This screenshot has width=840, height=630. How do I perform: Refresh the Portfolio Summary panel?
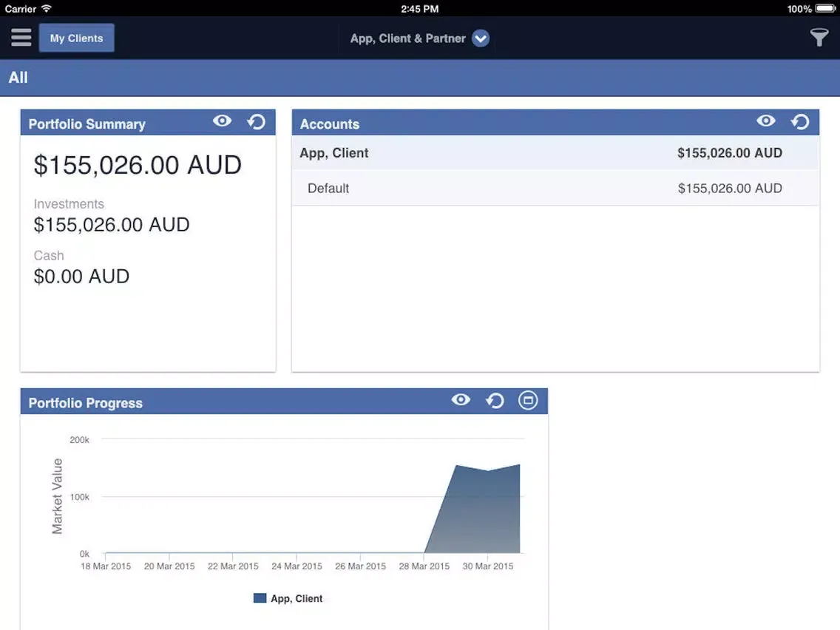[x=257, y=122]
